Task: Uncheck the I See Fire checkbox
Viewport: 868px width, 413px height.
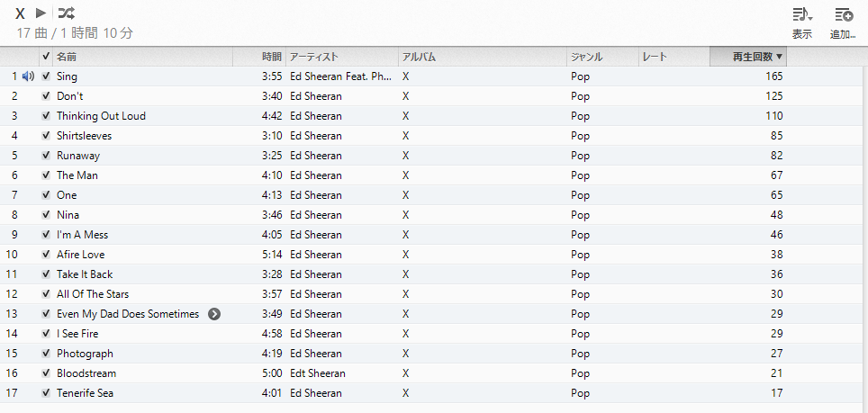Action: pyautogui.click(x=46, y=334)
